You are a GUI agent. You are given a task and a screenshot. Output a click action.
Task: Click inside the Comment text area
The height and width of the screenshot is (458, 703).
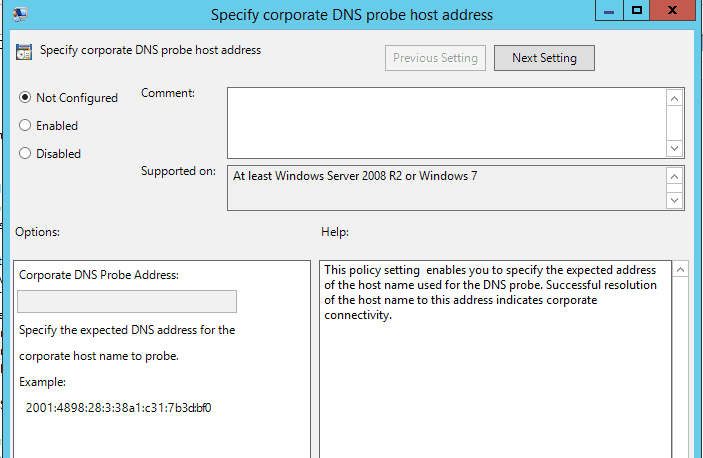[447, 123]
